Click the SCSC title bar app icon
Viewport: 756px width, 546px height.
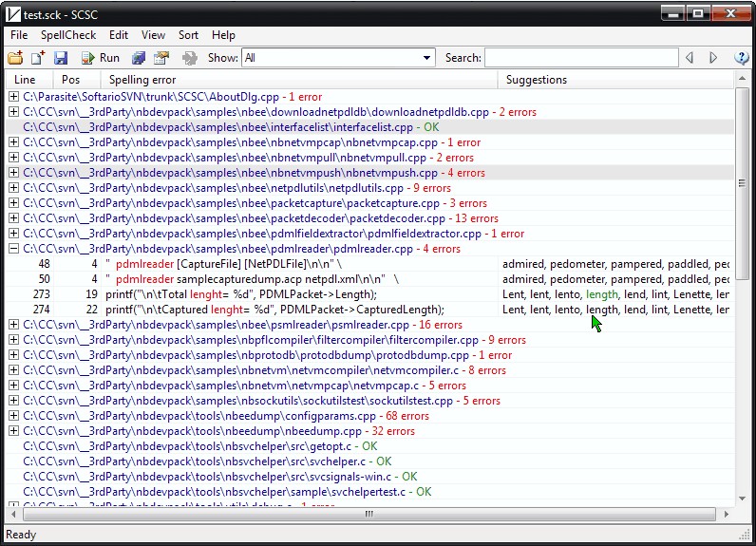13,15
